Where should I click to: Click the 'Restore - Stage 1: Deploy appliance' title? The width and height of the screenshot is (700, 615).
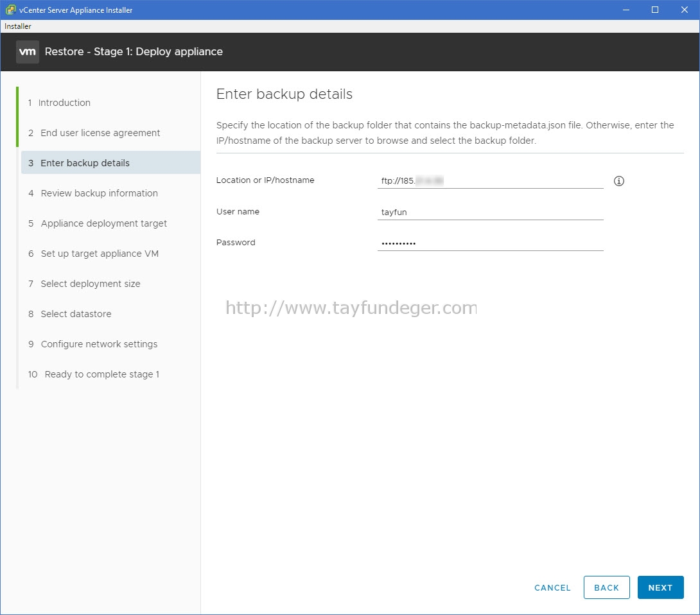pos(134,52)
